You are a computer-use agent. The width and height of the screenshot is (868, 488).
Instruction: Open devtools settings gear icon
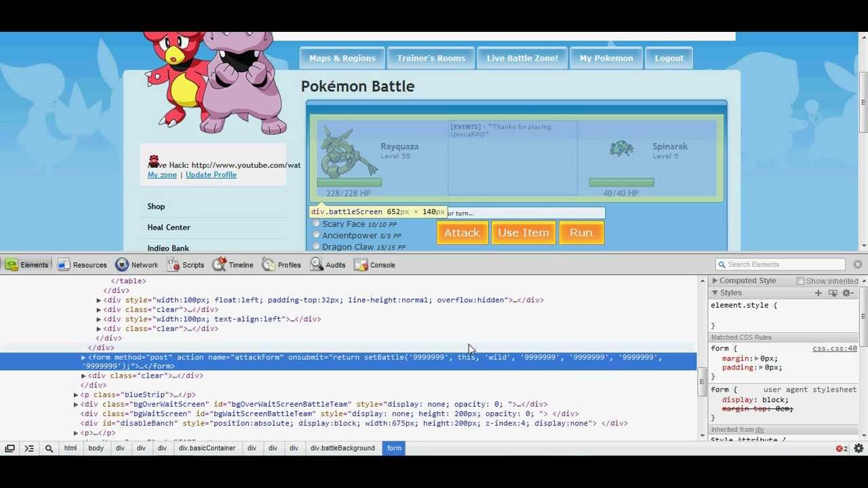[859, 448]
